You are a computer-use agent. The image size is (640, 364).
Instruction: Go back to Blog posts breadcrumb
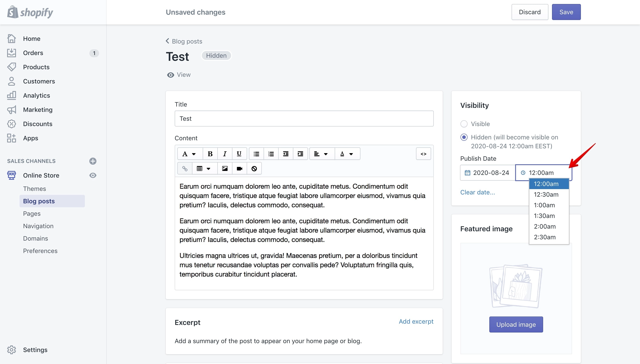184,41
